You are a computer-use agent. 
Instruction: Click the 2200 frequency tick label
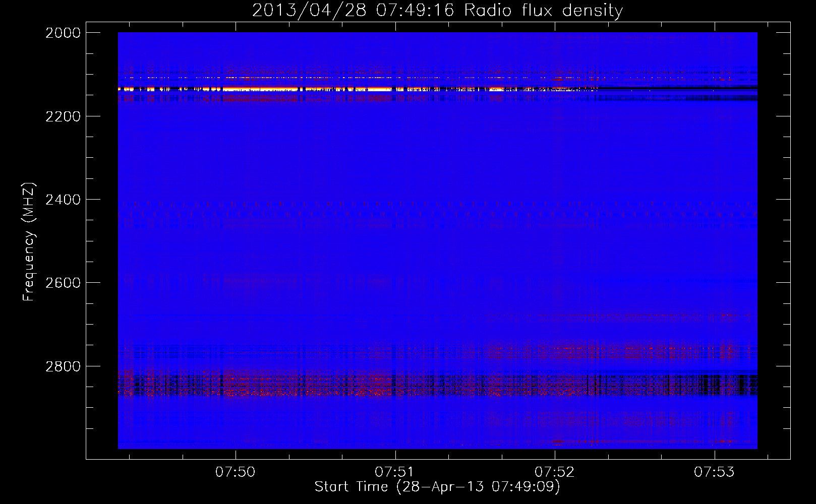(63, 116)
